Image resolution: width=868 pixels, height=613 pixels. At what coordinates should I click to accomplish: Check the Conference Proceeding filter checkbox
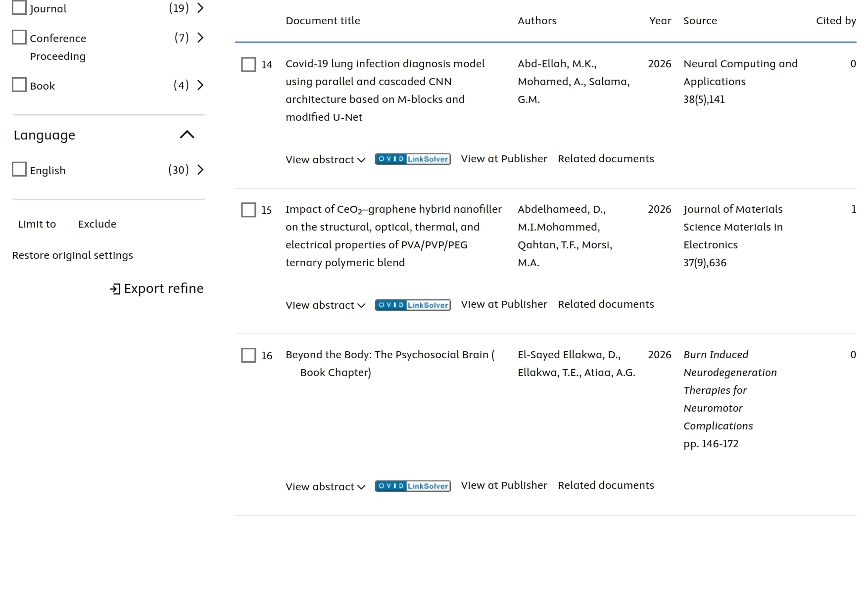coord(19,38)
